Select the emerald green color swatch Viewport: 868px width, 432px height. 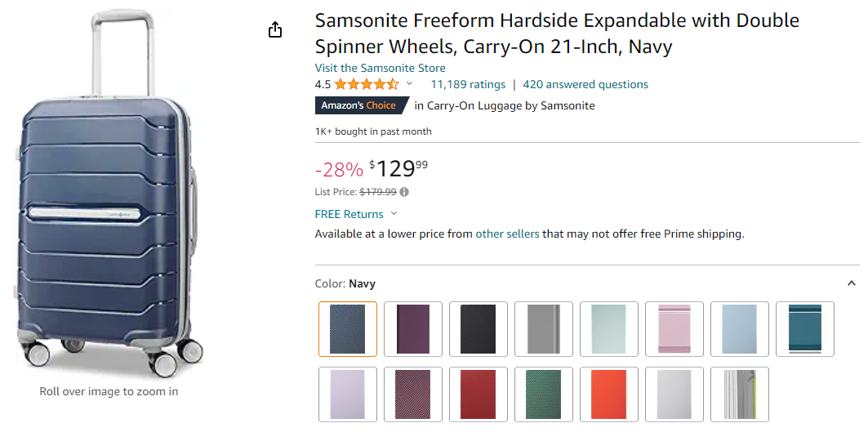(x=544, y=394)
